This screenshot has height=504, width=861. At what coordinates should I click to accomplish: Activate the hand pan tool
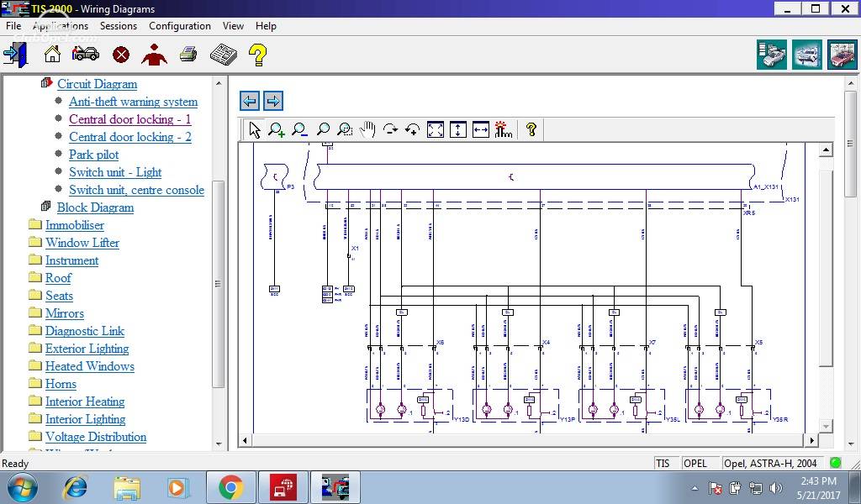367,130
